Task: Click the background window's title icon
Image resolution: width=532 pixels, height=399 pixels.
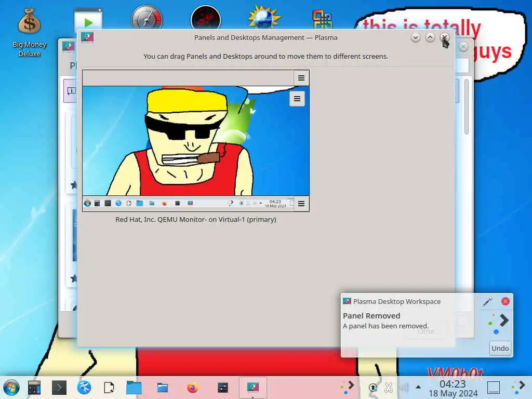Action: pyautogui.click(x=68, y=46)
